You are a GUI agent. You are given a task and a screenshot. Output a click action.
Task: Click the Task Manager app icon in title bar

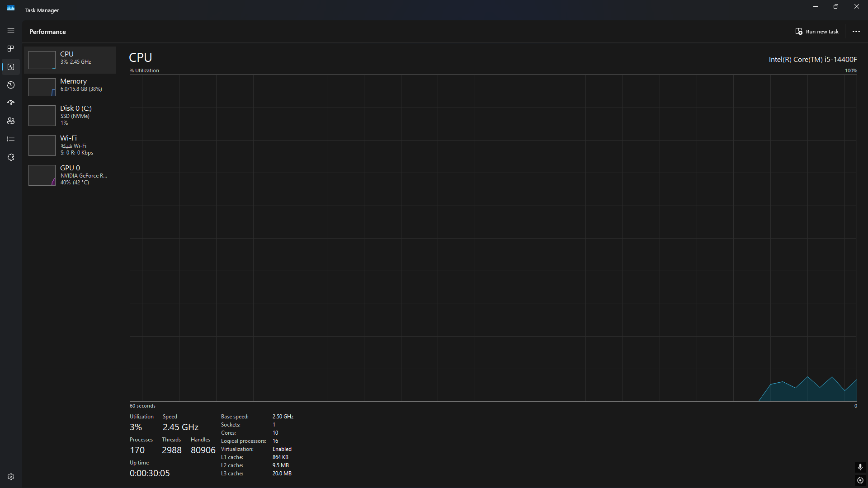(11, 8)
